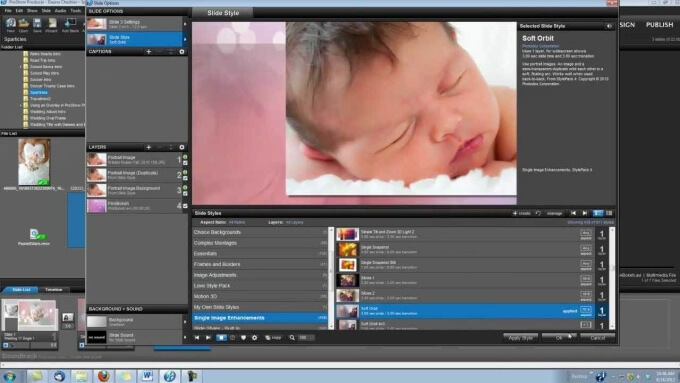Click the heart favorite icon in bottom bar
Image resolution: width=680 pixels, height=383 pixels.
pyautogui.click(x=243, y=337)
